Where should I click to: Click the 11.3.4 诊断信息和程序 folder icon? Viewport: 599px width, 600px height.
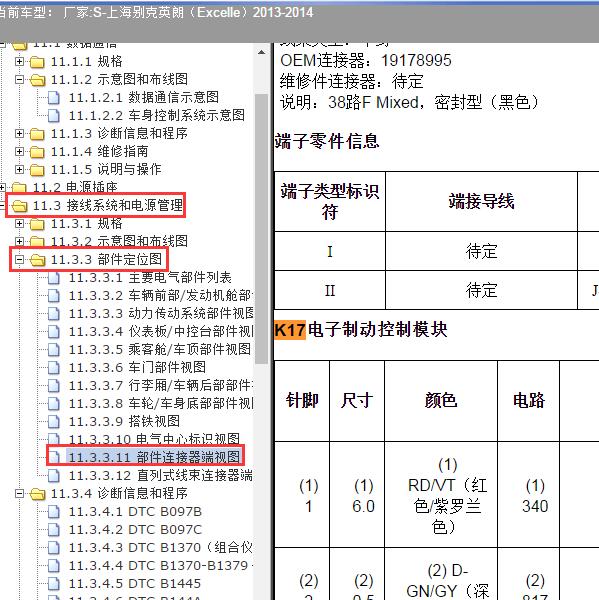(37, 494)
